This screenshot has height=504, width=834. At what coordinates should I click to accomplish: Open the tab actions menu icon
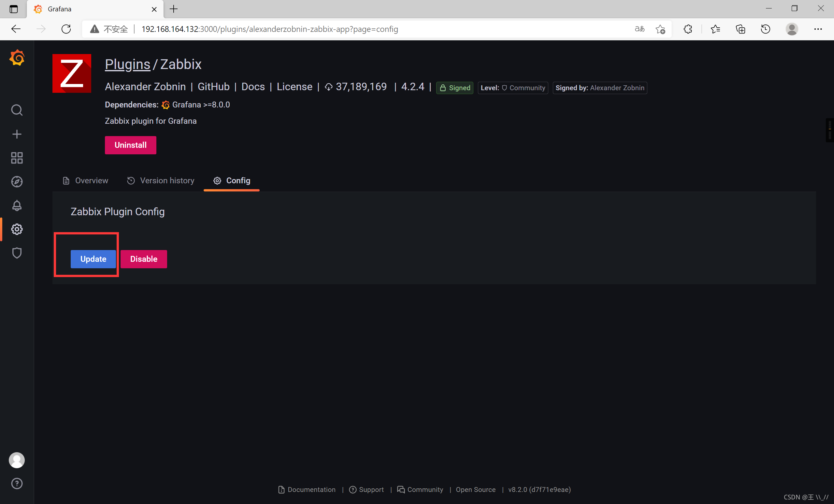click(14, 9)
